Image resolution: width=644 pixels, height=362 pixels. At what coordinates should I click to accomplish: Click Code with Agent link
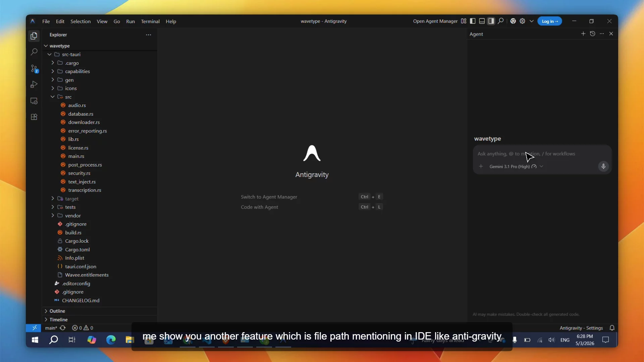259,207
